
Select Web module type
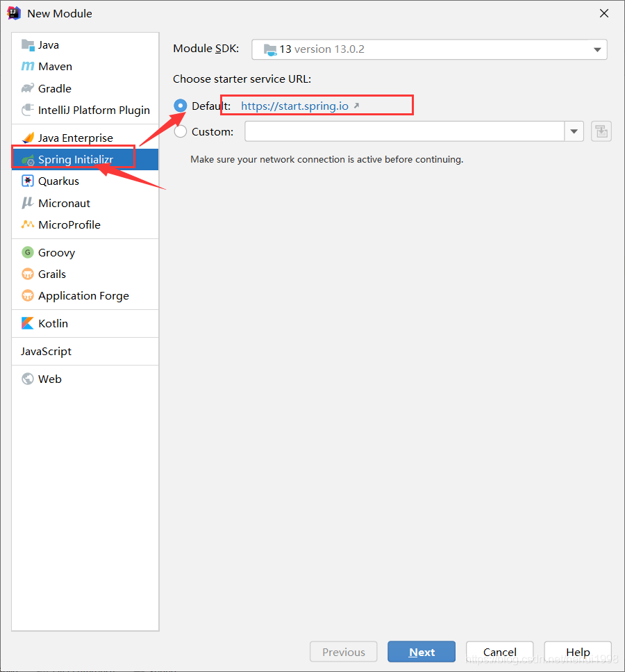85,379
